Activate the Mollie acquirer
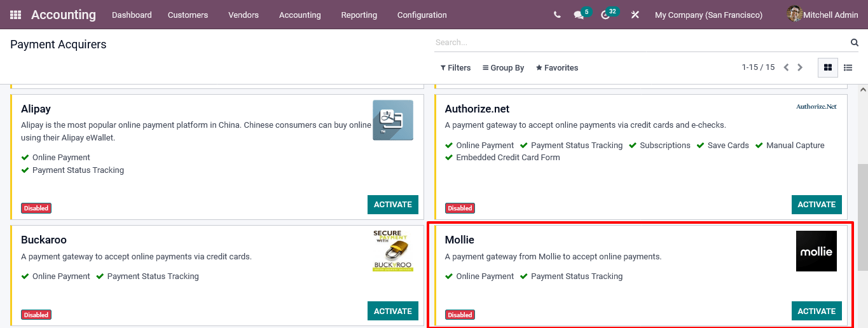 coord(816,311)
